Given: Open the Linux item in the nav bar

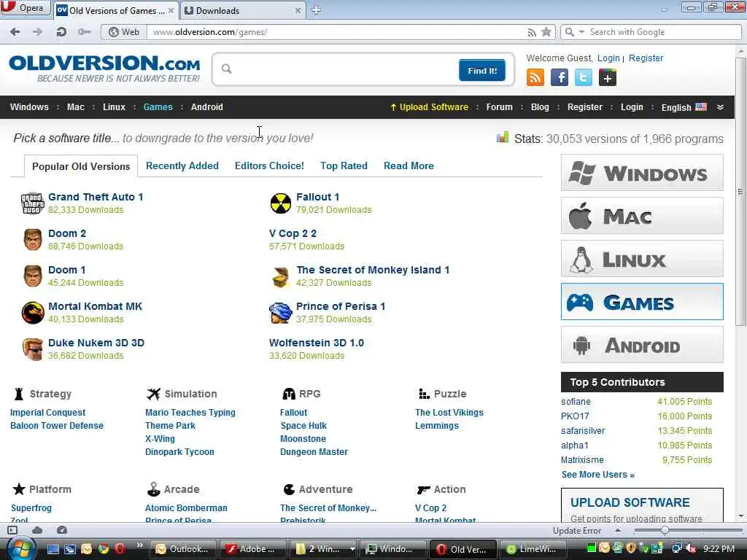Looking at the screenshot, I should [x=114, y=107].
